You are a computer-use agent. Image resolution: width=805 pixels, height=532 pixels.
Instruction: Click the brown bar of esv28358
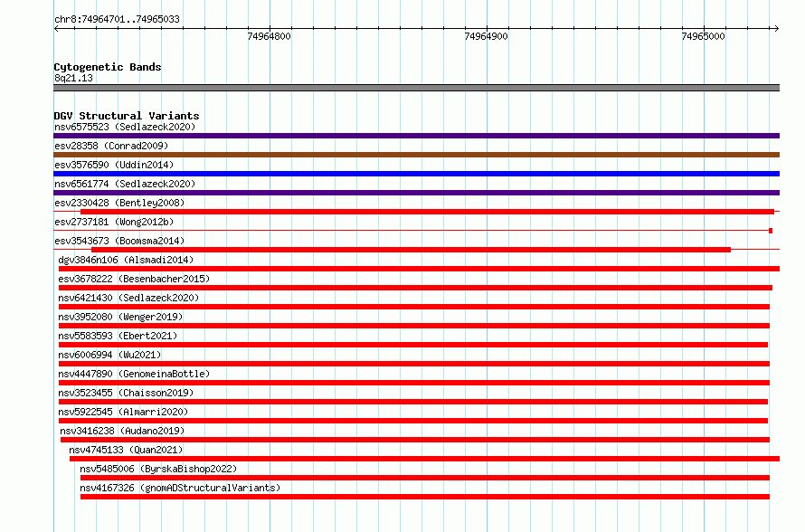point(416,155)
